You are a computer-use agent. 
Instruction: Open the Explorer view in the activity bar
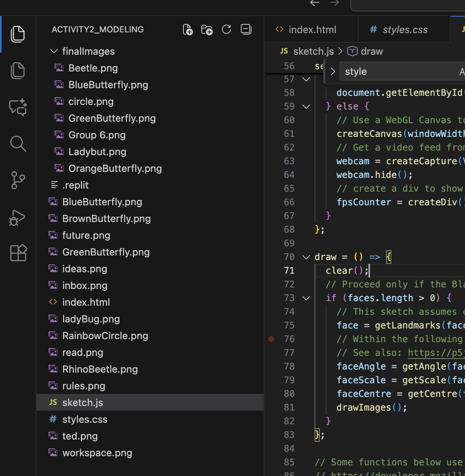click(x=18, y=33)
